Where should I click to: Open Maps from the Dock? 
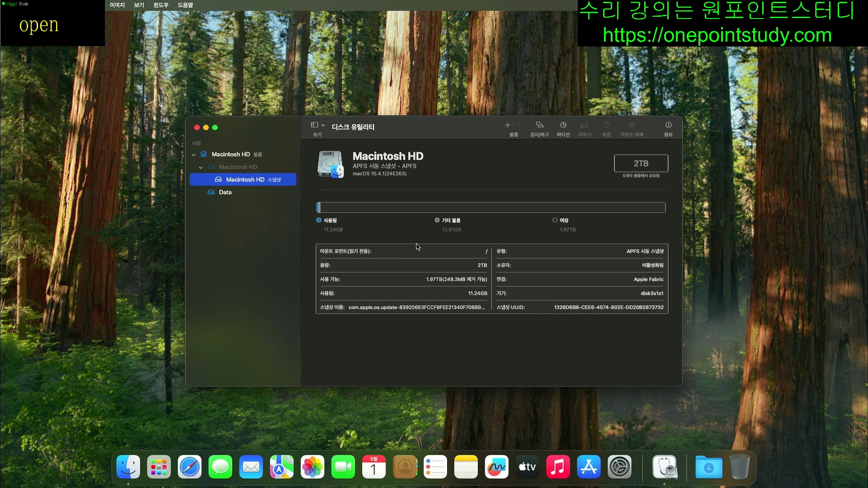(282, 467)
